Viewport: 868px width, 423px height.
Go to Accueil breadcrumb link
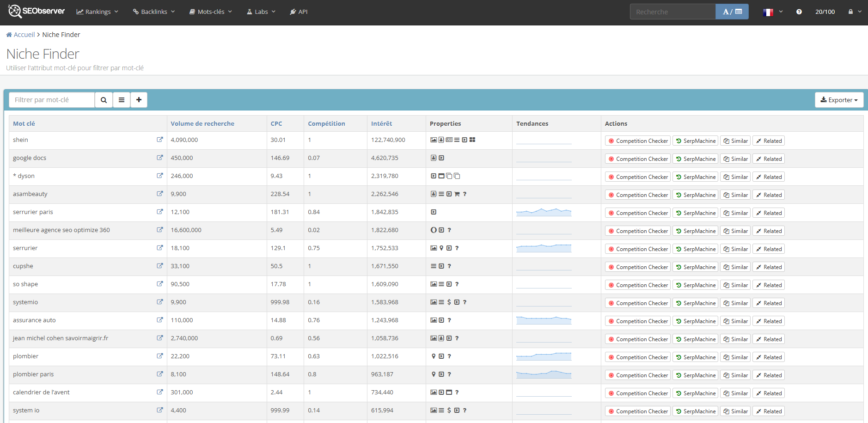pyautogui.click(x=24, y=35)
